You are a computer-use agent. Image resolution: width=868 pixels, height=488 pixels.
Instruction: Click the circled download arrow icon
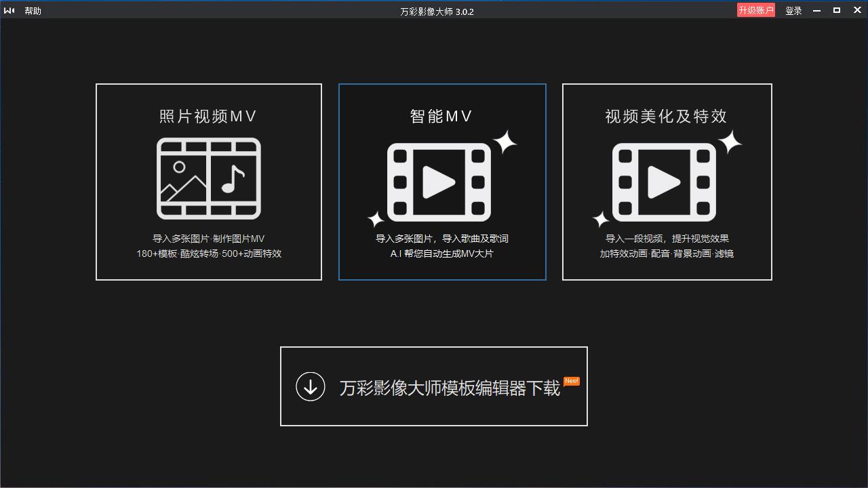tap(311, 386)
